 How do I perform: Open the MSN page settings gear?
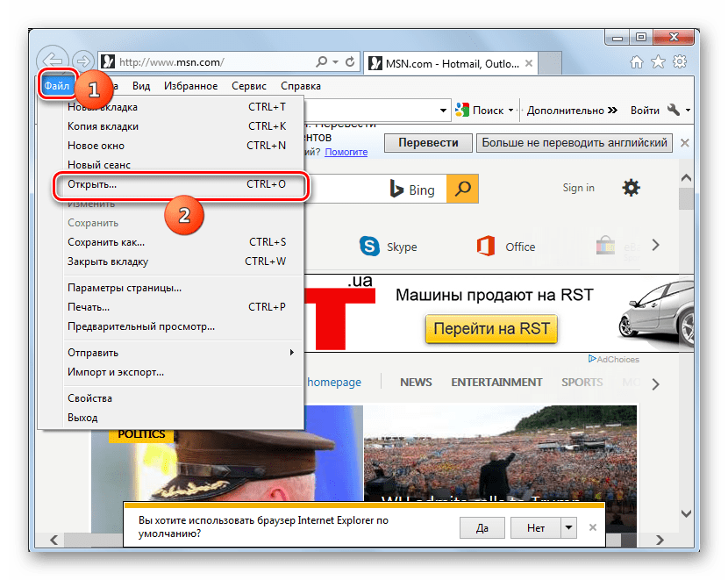pos(631,188)
